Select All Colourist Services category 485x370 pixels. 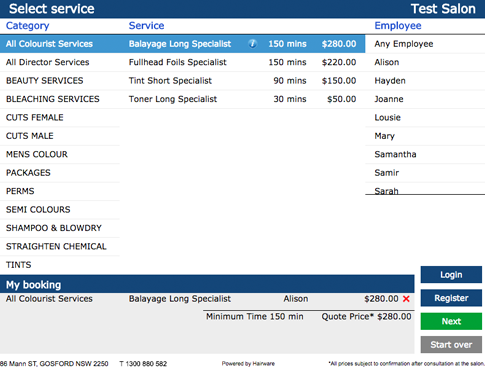pos(60,44)
